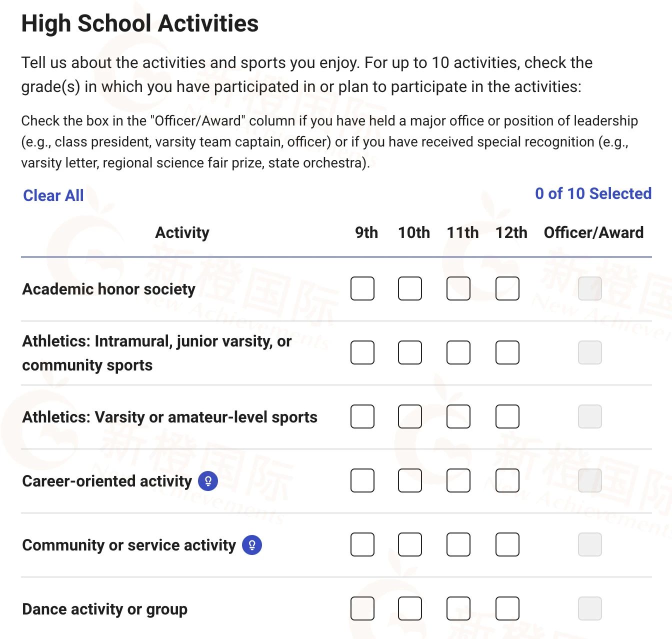This screenshot has height=639, width=672.
Task: Check 10th grade for Career-oriented activity
Action: click(x=410, y=480)
